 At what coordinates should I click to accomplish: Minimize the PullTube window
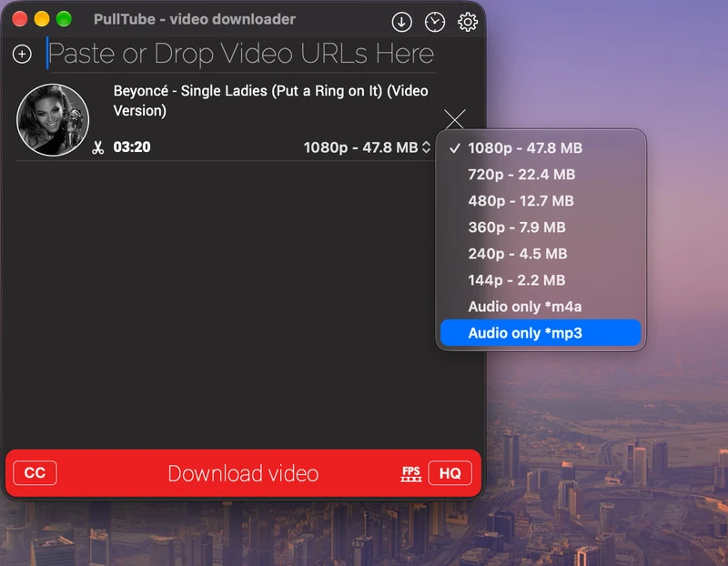[42, 19]
